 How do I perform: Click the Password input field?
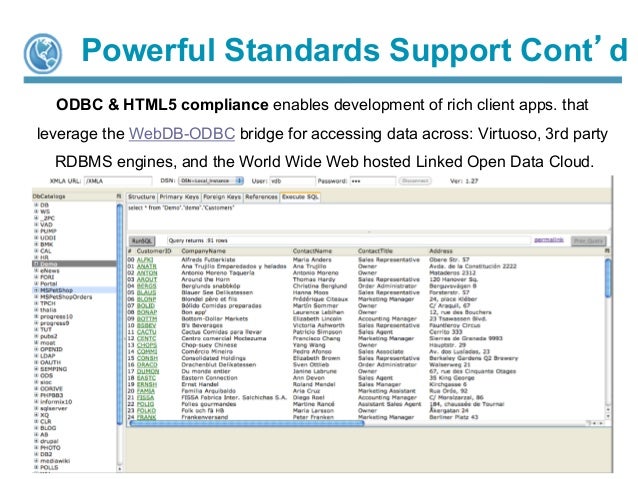(372, 181)
